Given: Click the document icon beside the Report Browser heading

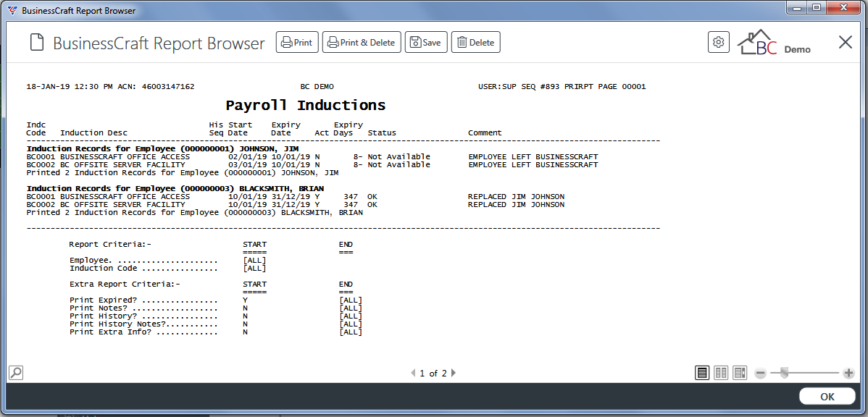Looking at the screenshot, I should click(37, 43).
